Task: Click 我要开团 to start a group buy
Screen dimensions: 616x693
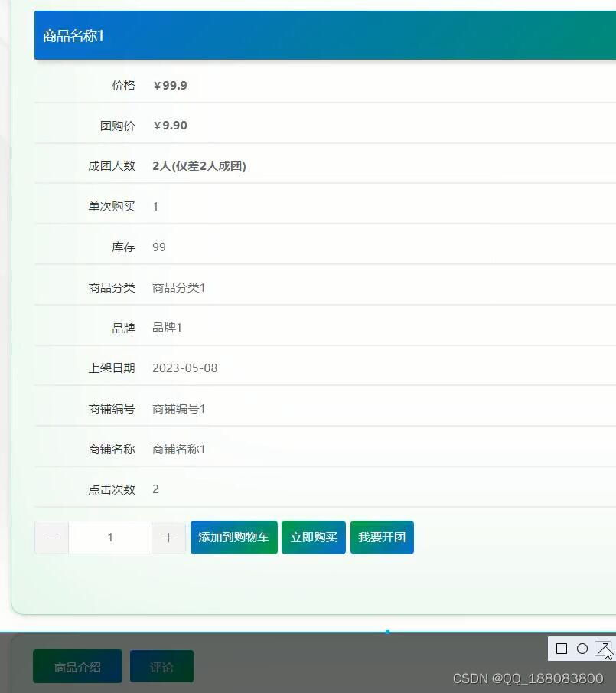Action: 382,537
